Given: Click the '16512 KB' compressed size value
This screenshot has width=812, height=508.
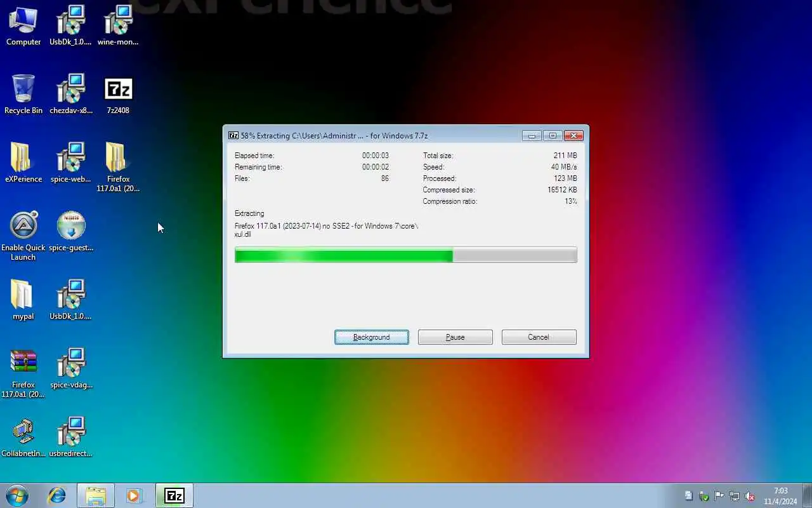Looking at the screenshot, I should (562, 190).
